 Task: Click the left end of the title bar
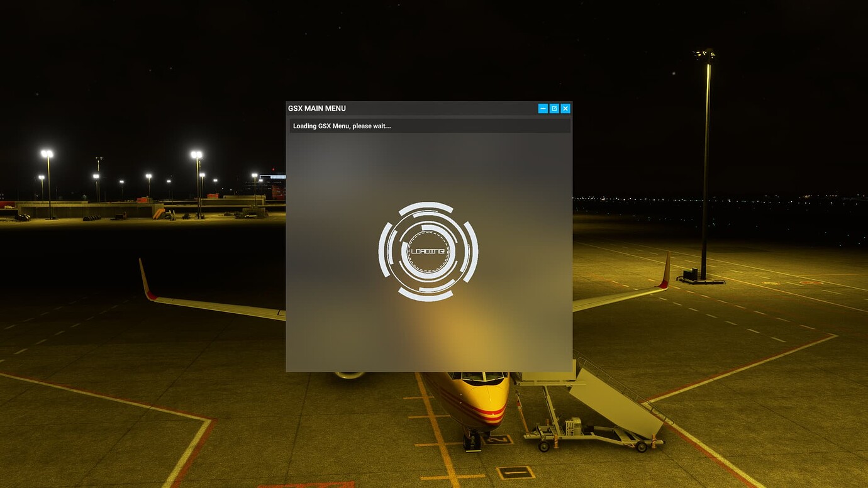[x=296, y=108]
